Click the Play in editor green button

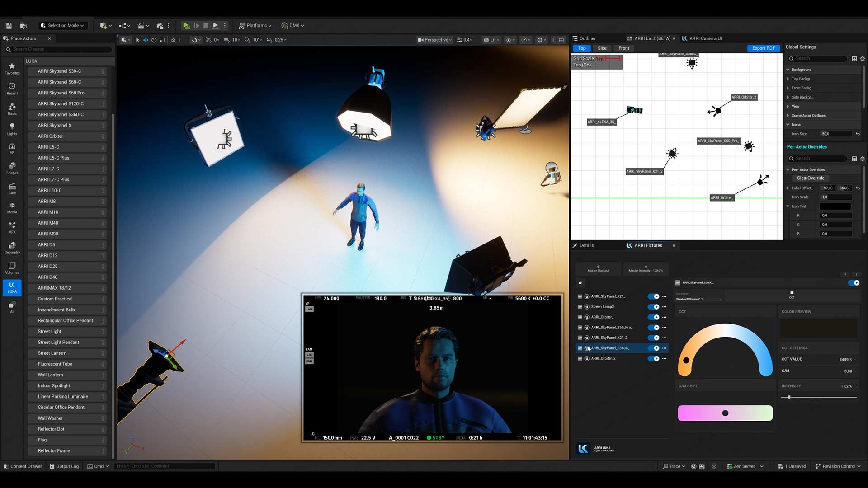coord(186,26)
